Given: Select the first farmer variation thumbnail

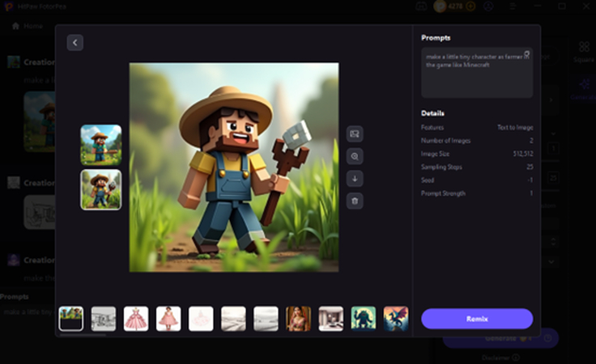Looking at the screenshot, I should [x=101, y=145].
